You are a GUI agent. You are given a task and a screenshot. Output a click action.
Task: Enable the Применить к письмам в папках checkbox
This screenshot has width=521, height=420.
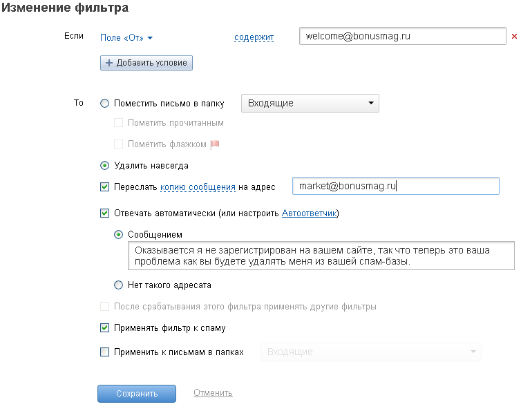point(104,352)
